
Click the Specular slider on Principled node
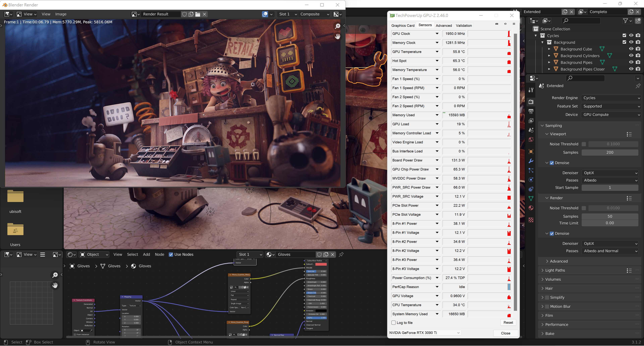pos(316,271)
